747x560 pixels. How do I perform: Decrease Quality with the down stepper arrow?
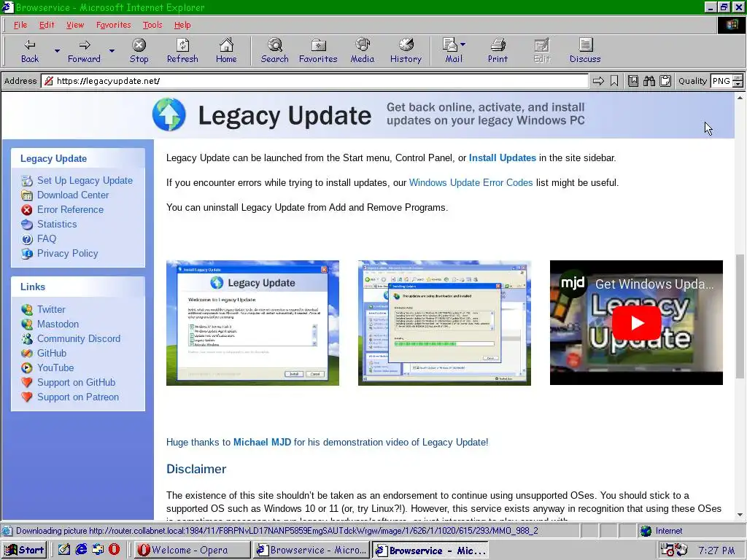coord(738,85)
